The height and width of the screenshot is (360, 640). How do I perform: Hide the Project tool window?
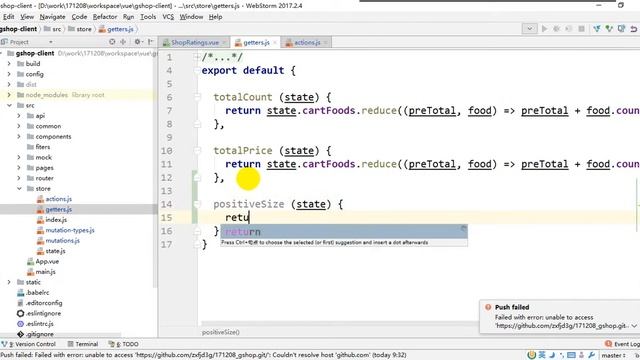coord(151,42)
